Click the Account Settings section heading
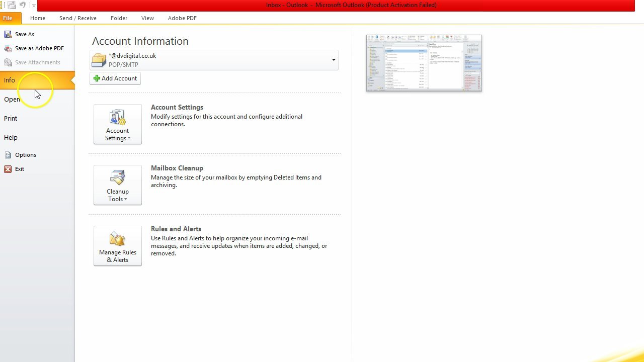 (177, 107)
